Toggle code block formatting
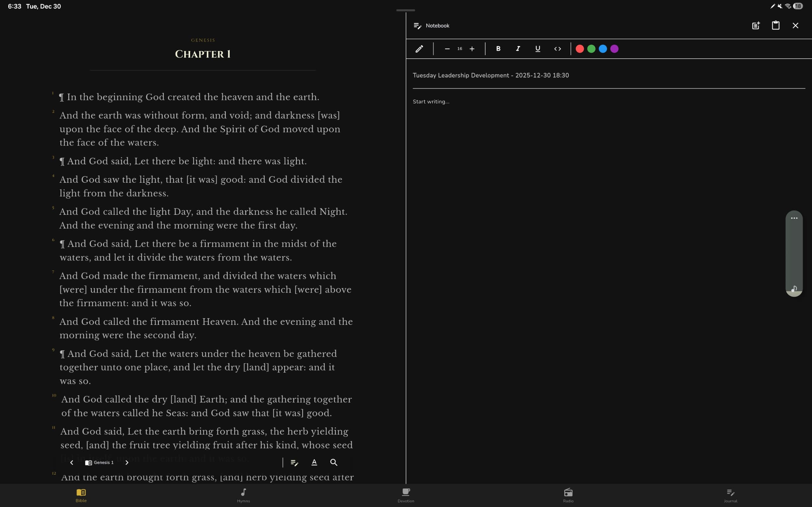 (x=557, y=49)
